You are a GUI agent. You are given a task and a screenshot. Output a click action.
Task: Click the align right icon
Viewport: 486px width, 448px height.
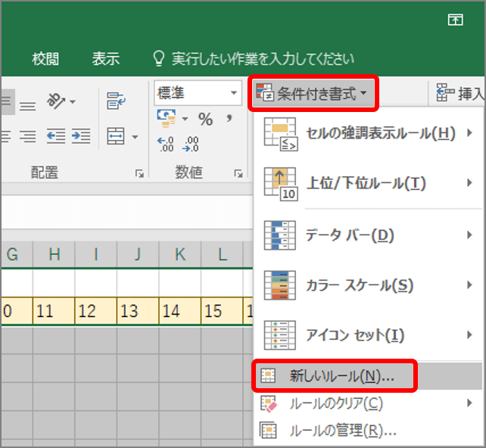(x=28, y=136)
